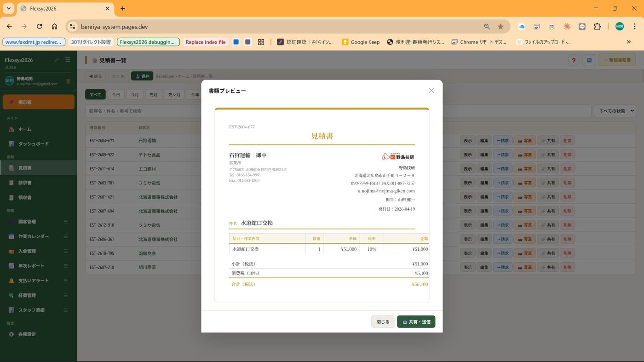Image resolution: width=644 pixels, height=362 pixels.
Task: Open a new browser tab with the plus
Action: (123, 8)
